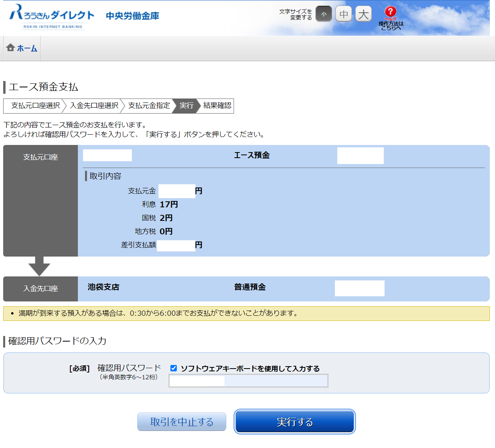
Task: Open help via red question mark icon
Action: (x=391, y=12)
